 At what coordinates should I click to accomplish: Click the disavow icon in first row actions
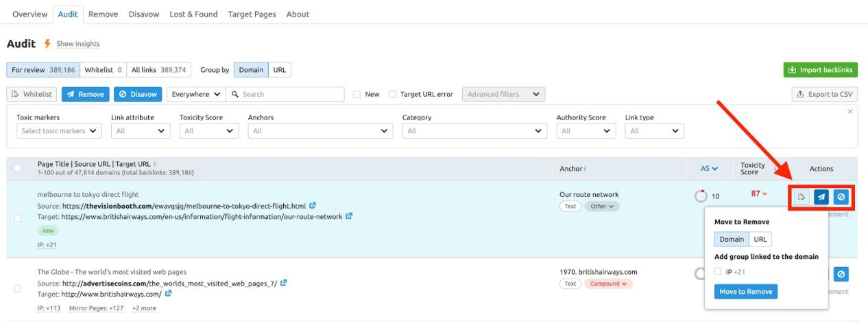pyautogui.click(x=841, y=197)
